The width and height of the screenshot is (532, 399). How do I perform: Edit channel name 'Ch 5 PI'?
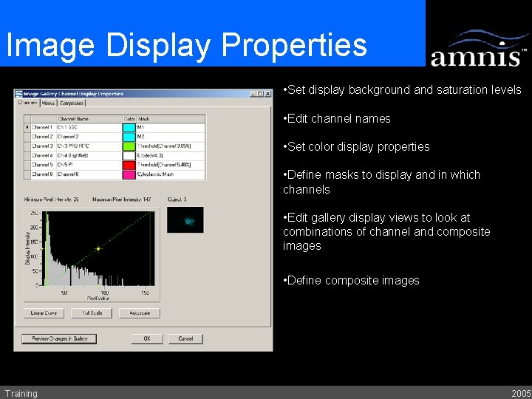click(x=89, y=165)
